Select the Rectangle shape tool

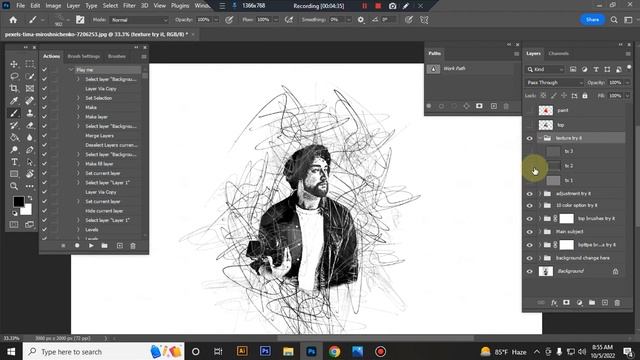(x=14, y=174)
